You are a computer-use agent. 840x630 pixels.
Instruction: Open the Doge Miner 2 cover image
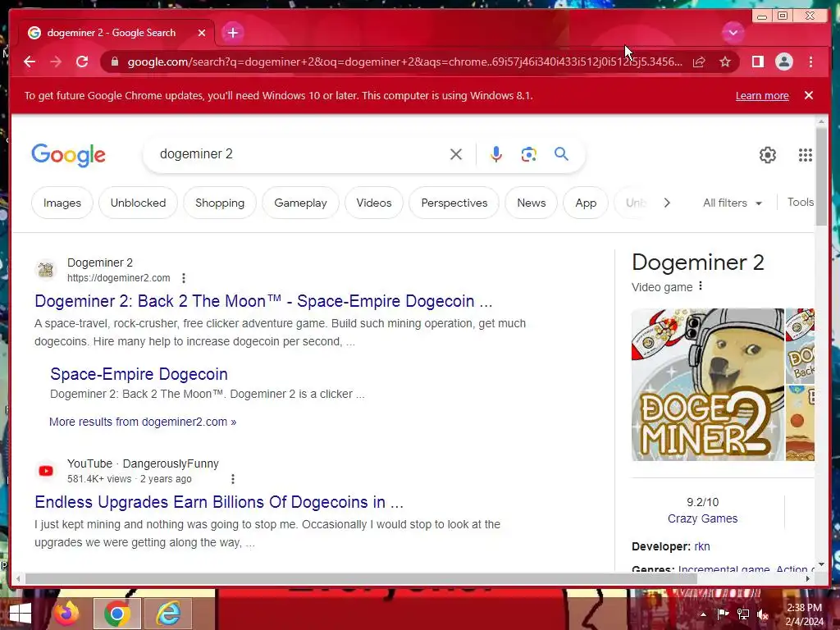[x=707, y=384]
